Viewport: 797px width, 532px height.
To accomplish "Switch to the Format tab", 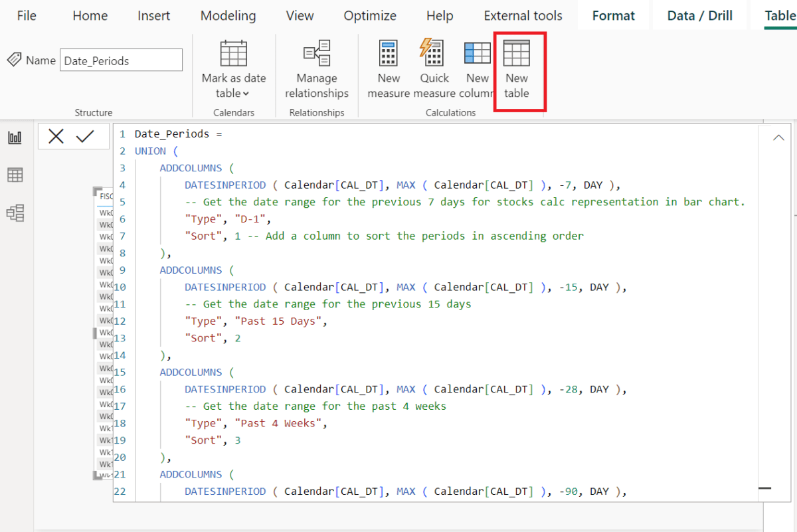I will coord(613,15).
